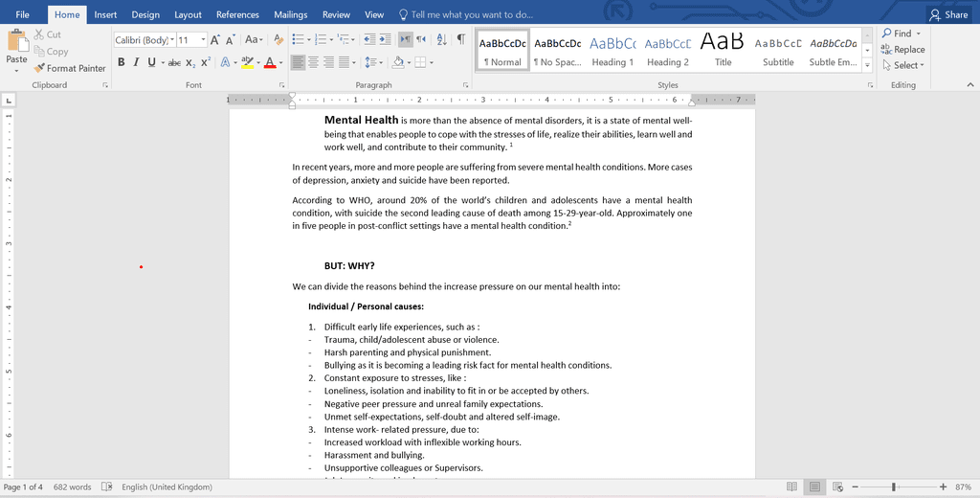Apply superscript formatting
Image resolution: width=980 pixels, height=498 pixels.
click(206, 62)
